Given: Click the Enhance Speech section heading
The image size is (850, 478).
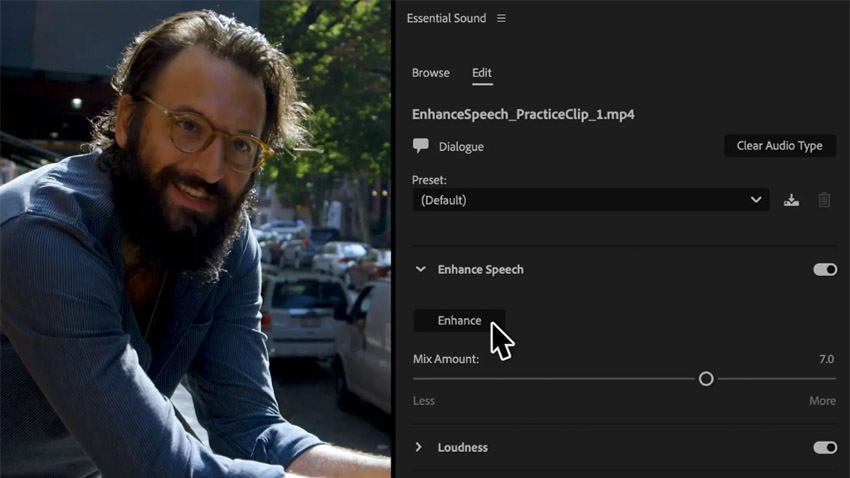Looking at the screenshot, I should (481, 269).
